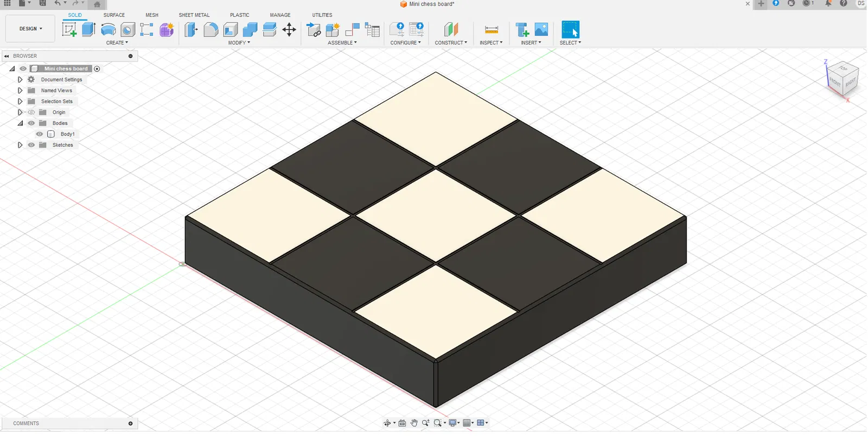Open the DESIGN workspace dropdown
This screenshot has height=436, width=868.
tap(30, 29)
